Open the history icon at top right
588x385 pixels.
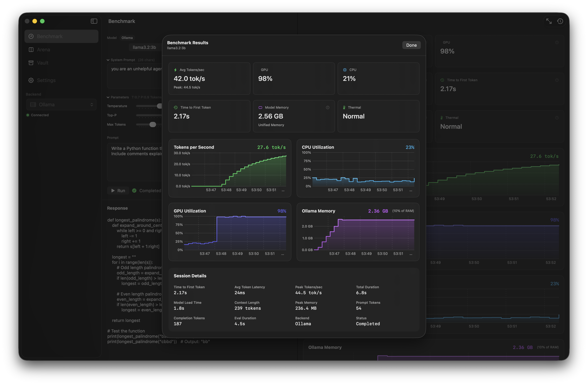tap(560, 21)
